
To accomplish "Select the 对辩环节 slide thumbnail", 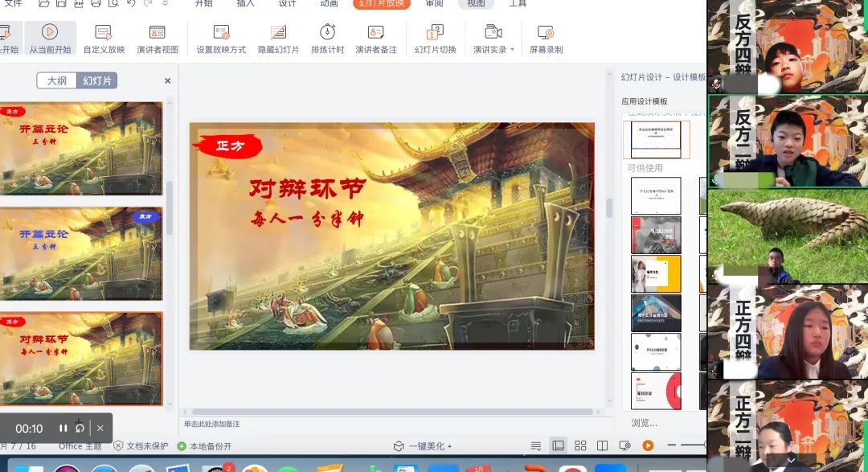I will coord(81,359).
